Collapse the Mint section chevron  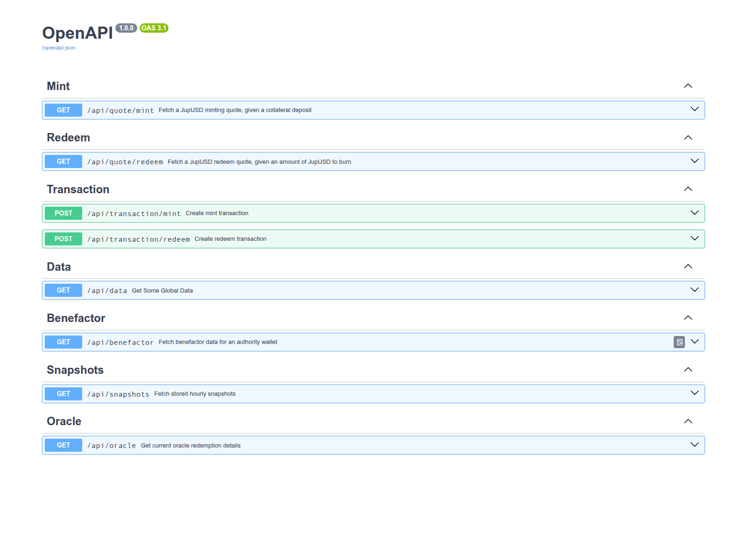click(x=688, y=86)
